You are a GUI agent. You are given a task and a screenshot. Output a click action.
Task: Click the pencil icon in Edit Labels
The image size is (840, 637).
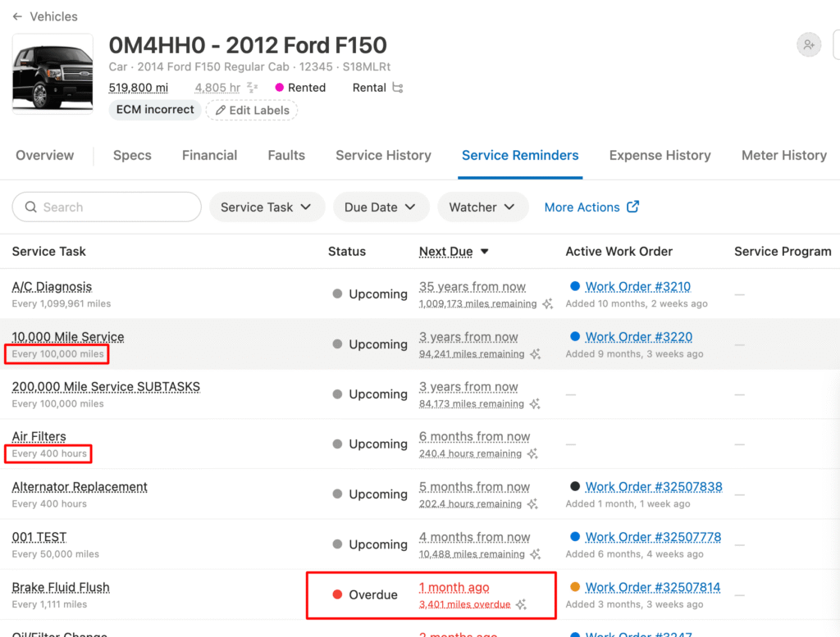click(220, 111)
